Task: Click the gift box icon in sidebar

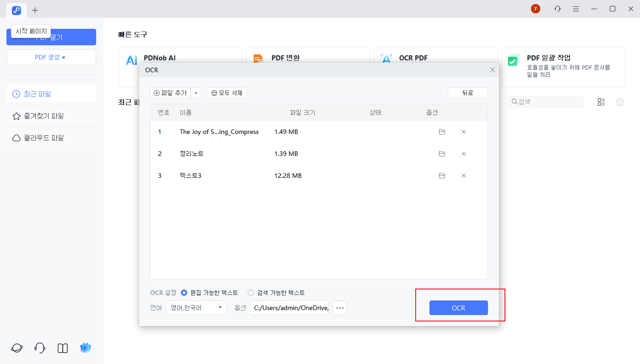Action: click(x=85, y=348)
